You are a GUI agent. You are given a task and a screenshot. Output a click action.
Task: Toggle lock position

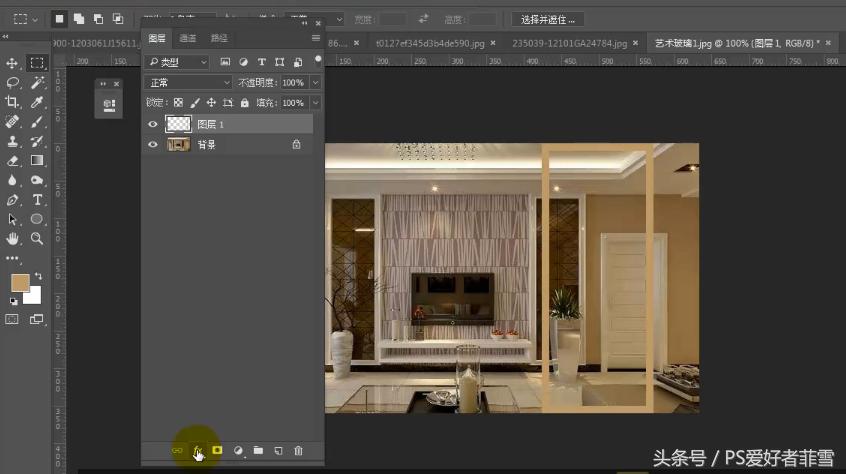click(211, 102)
